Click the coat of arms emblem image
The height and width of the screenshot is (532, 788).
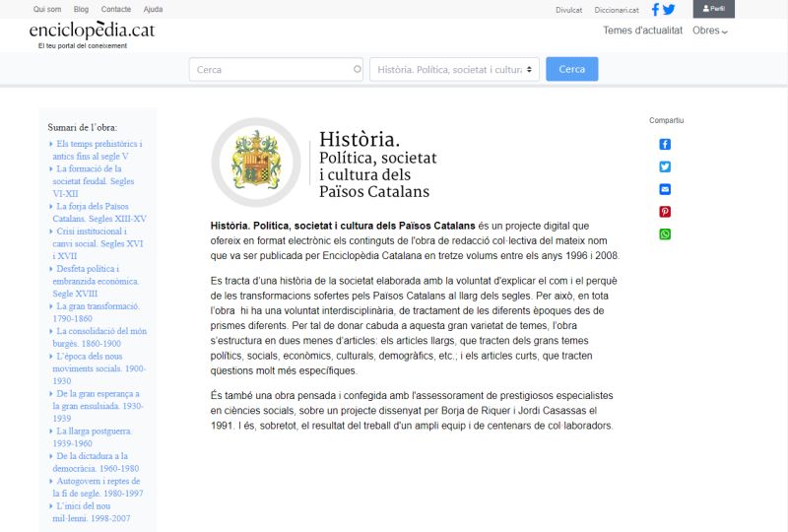[256, 163]
